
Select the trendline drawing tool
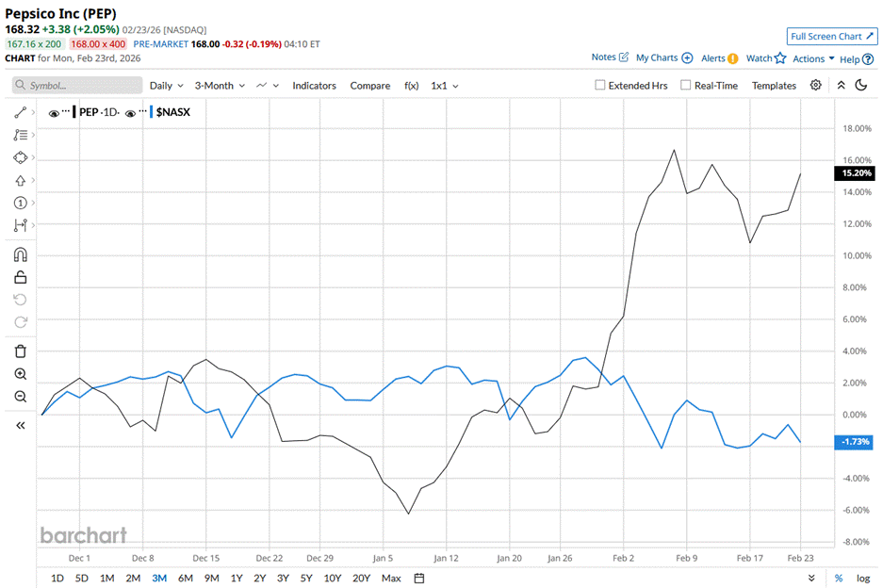[x=20, y=111]
